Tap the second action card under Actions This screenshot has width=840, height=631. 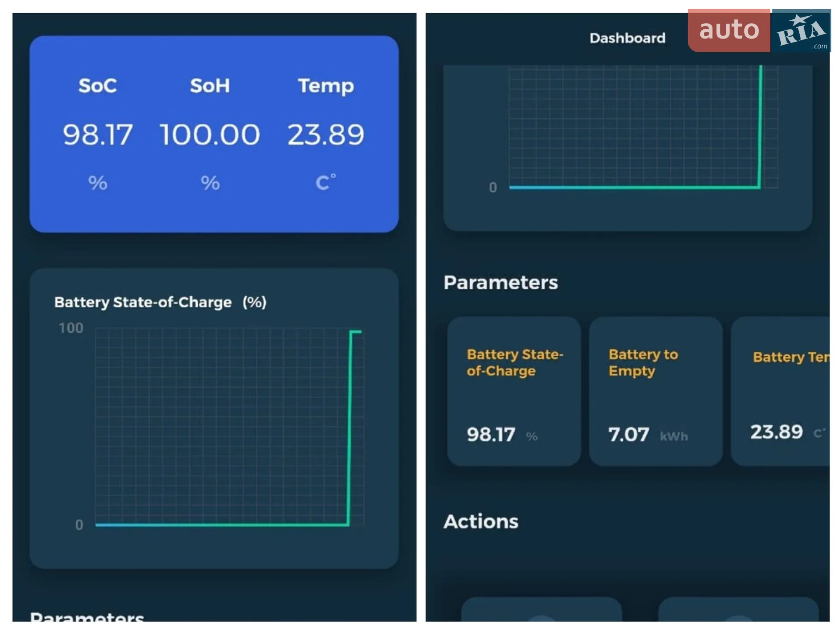[x=738, y=609]
